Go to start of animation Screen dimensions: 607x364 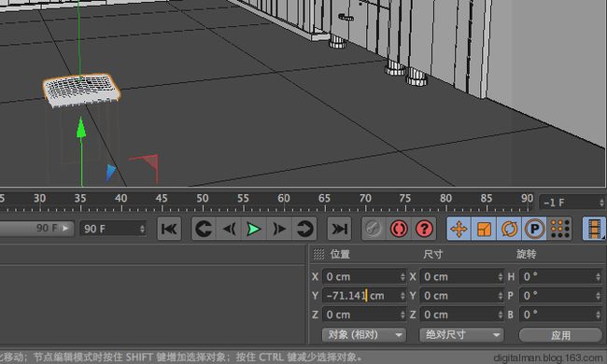click(x=169, y=229)
